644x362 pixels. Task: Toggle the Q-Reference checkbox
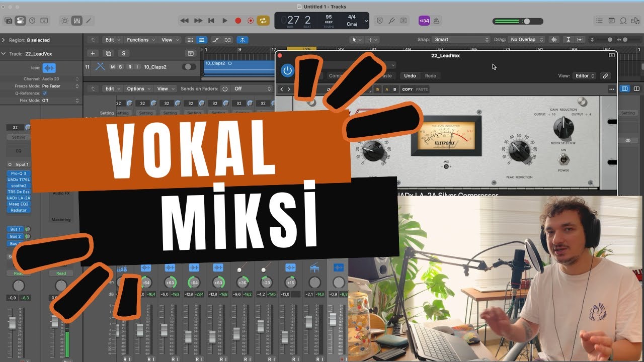point(45,94)
